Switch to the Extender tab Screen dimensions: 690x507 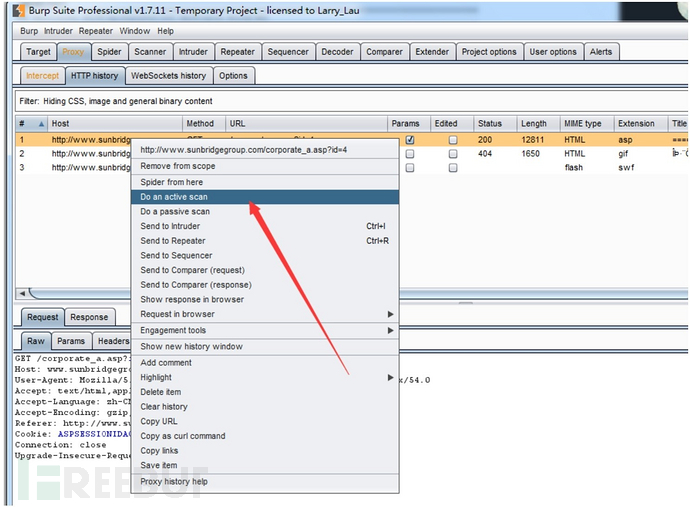click(x=432, y=52)
